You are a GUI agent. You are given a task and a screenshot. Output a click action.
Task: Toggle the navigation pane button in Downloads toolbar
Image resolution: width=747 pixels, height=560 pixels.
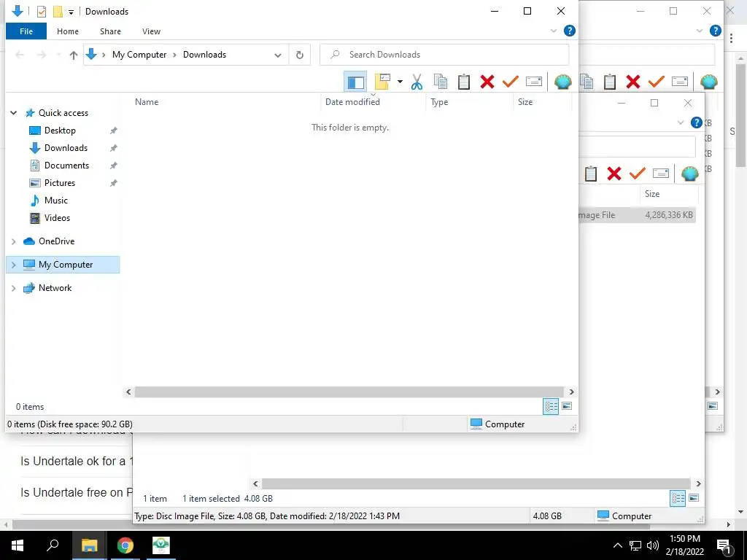click(x=355, y=82)
